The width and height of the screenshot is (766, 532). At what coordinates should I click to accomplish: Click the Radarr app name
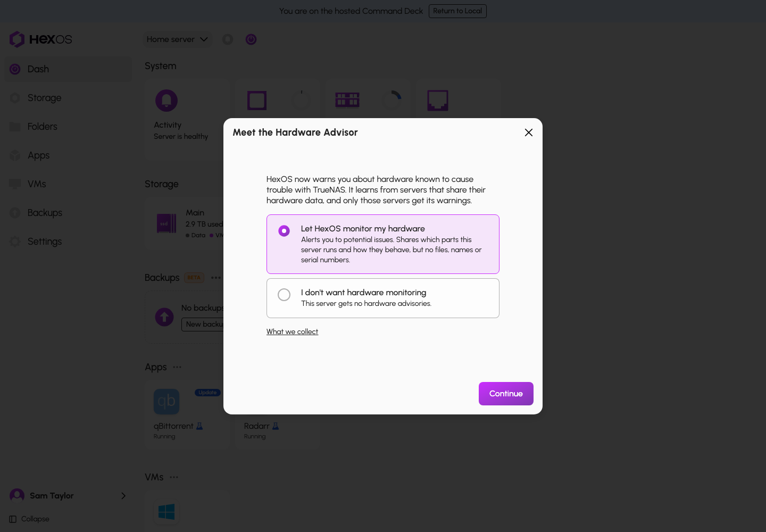(256, 426)
